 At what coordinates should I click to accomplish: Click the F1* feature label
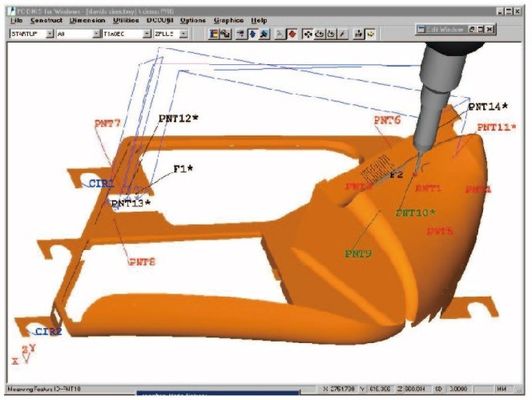point(183,169)
